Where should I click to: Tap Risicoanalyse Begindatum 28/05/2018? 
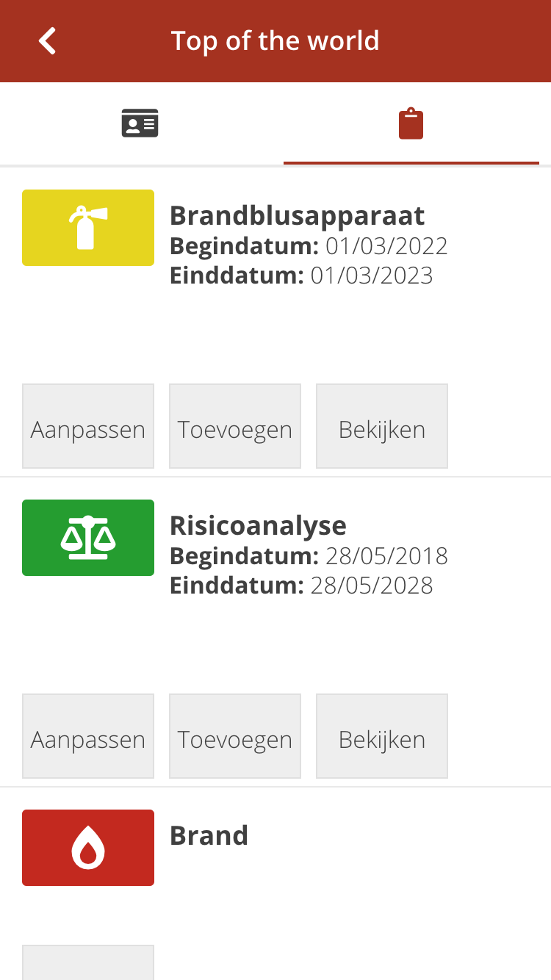(x=309, y=556)
